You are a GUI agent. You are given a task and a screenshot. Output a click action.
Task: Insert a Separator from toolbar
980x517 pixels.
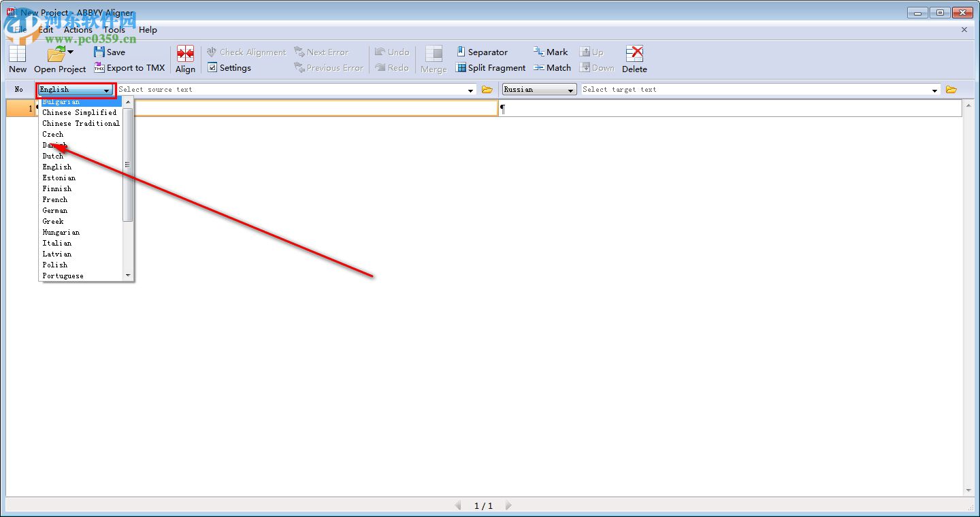(482, 52)
